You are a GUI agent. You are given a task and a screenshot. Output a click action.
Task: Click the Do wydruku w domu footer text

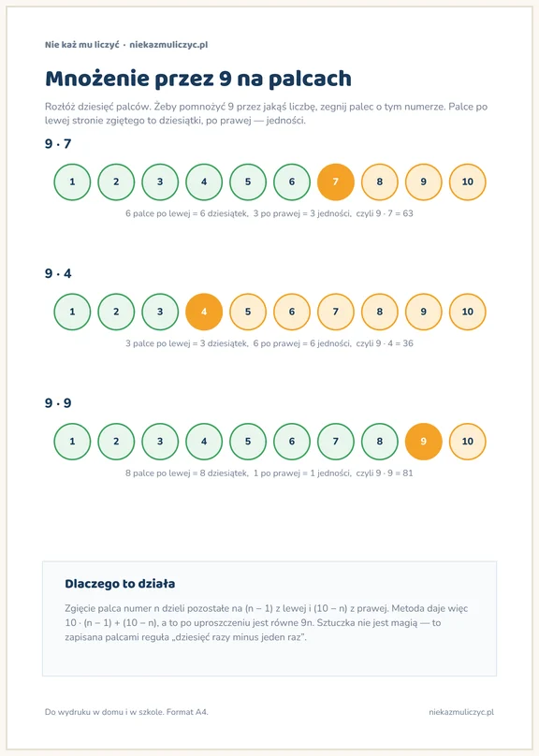[x=126, y=712]
